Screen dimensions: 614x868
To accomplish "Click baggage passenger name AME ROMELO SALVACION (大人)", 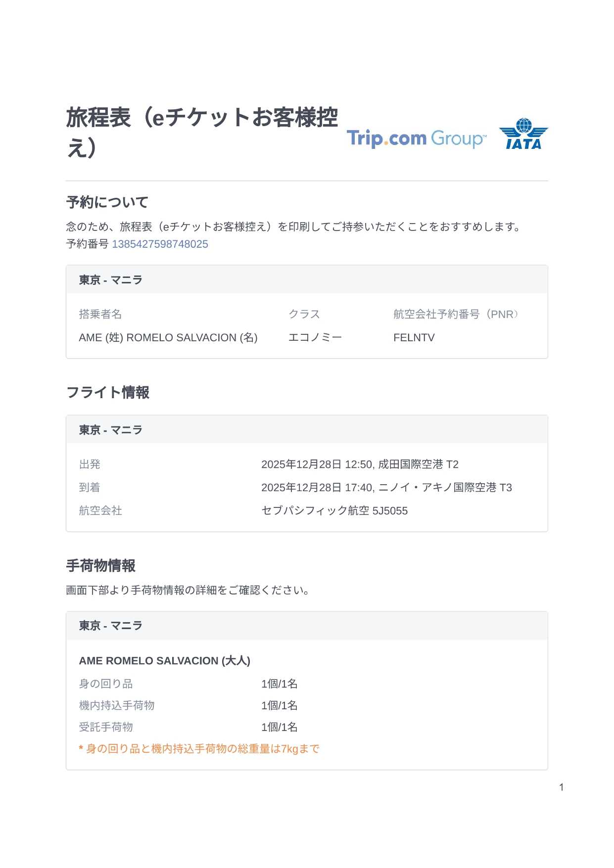I will click(165, 661).
